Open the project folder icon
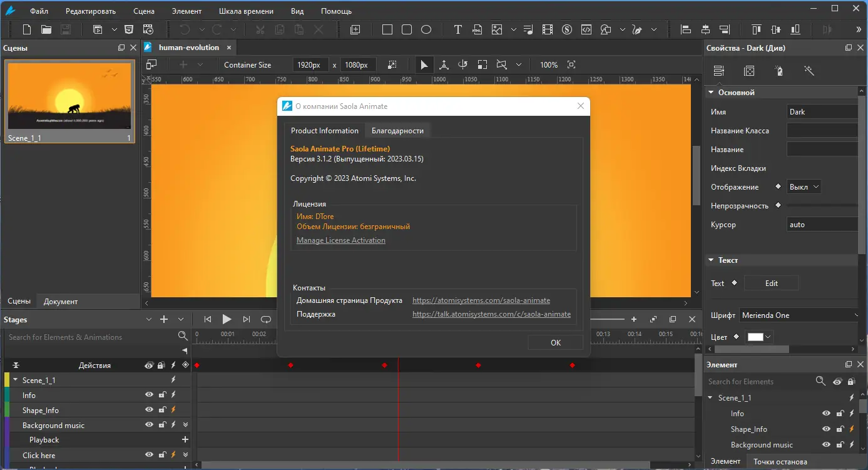Viewport: 868px width, 470px height. point(46,29)
